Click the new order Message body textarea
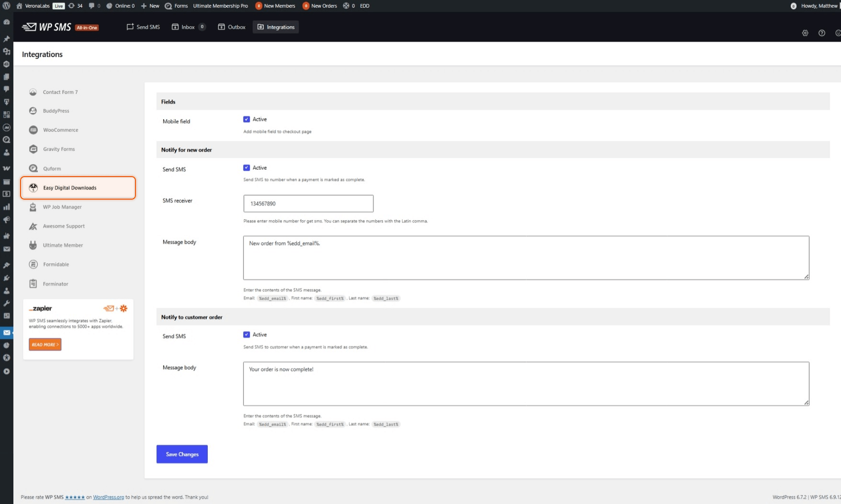 point(526,258)
